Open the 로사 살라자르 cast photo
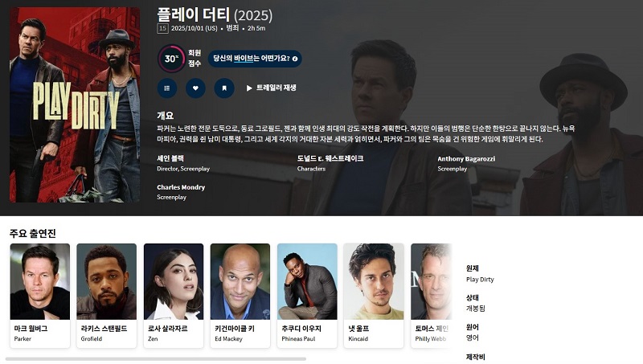 click(x=174, y=281)
